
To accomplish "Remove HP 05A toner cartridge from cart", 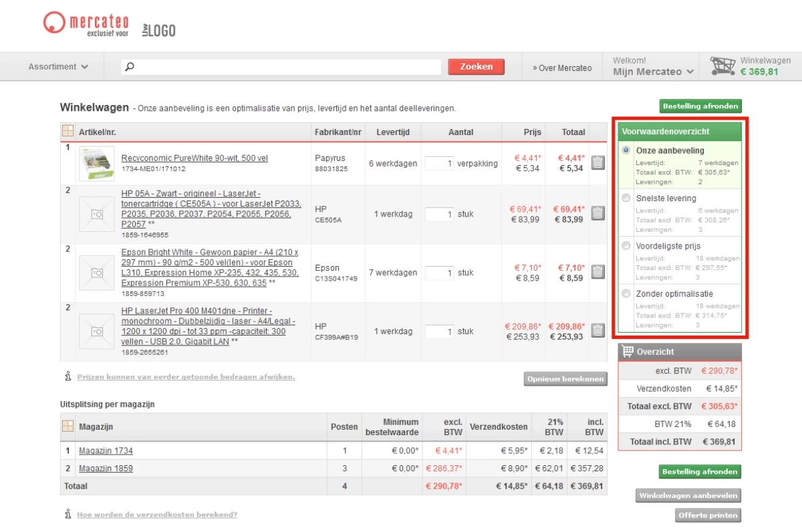I will tap(597, 214).
